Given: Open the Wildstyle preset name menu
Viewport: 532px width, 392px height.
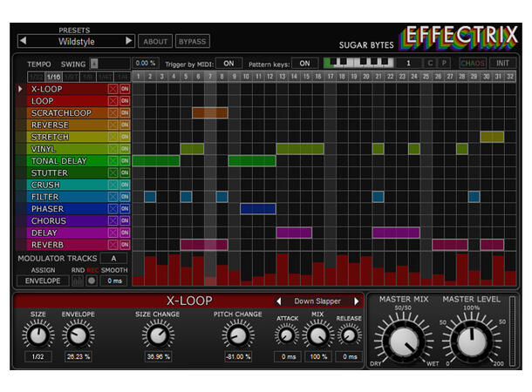Looking at the screenshot, I should (x=77, y=41).
